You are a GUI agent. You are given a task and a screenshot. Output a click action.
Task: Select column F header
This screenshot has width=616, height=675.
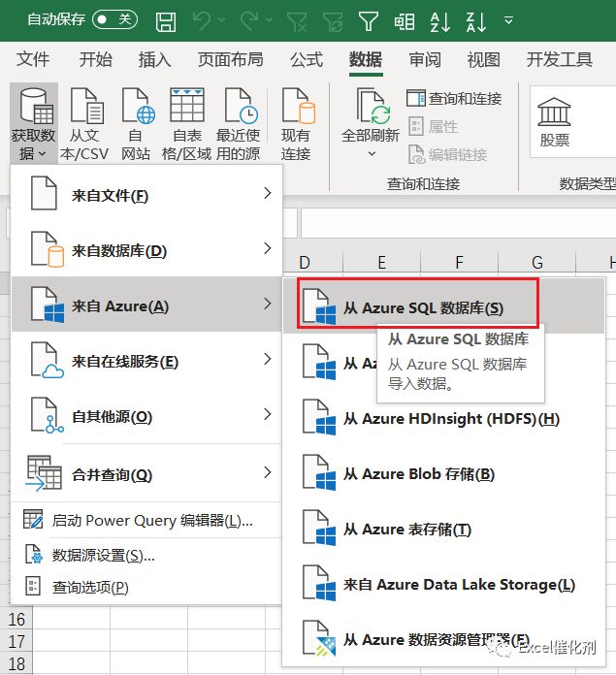pyautogui.click(x=459, y=262)
